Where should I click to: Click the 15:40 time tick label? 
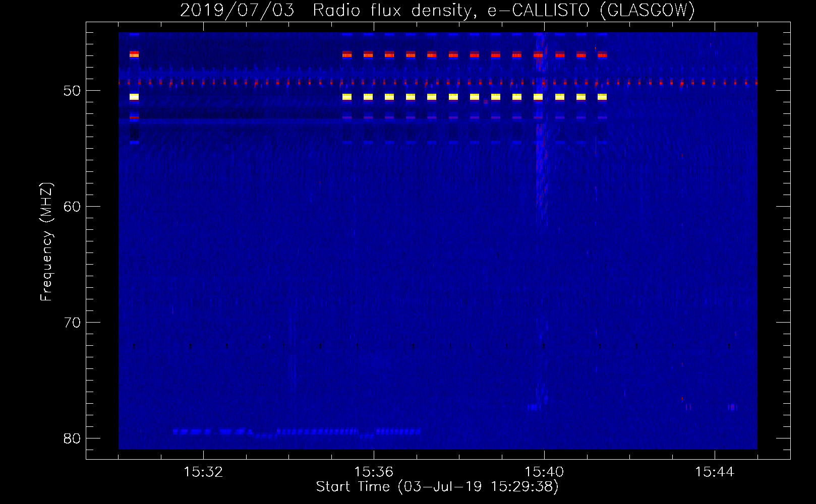tap(544, 472)
